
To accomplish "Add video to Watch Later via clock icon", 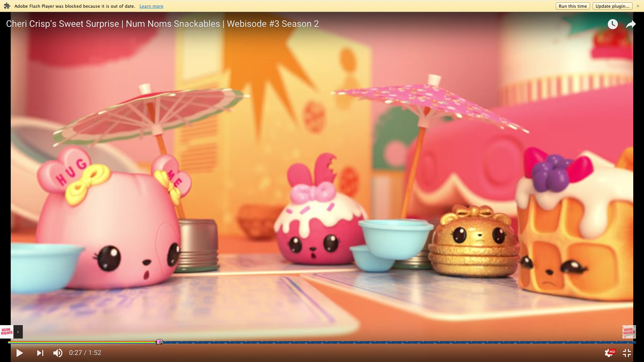I will point(613,24).
